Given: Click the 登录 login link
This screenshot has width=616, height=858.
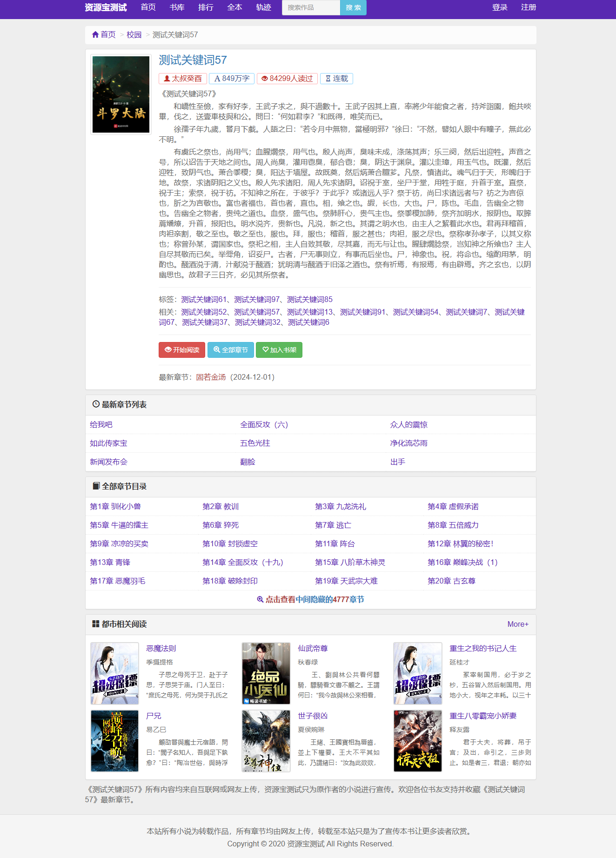Looking at the screenshot, I should click(x=500, y=7).
